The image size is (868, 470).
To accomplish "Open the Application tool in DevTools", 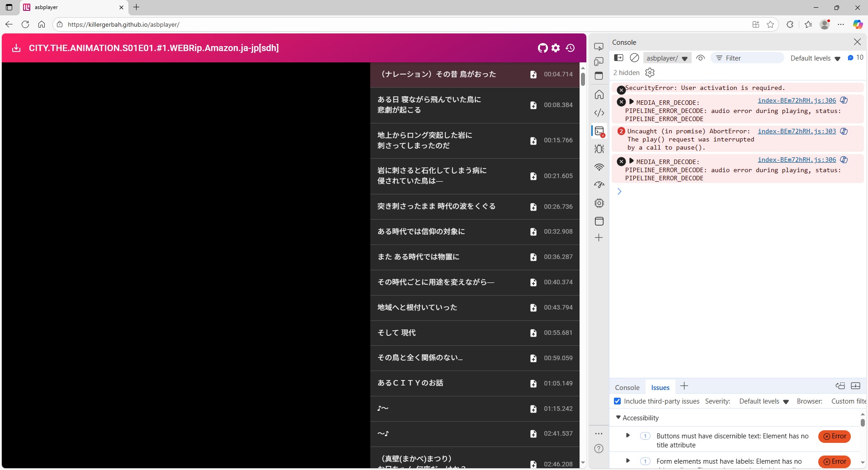I will (x=599, y=221).
